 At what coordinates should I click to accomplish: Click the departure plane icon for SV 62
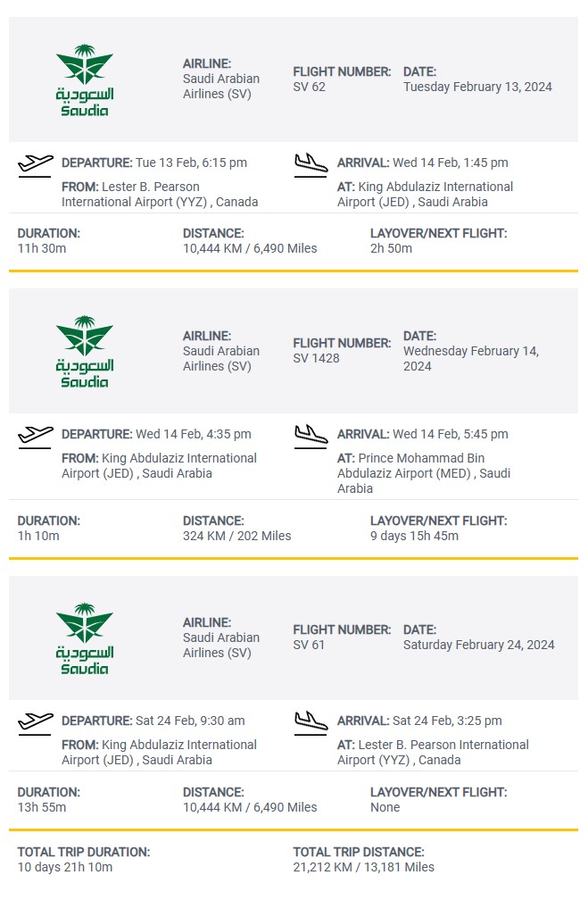pos(35,165)
